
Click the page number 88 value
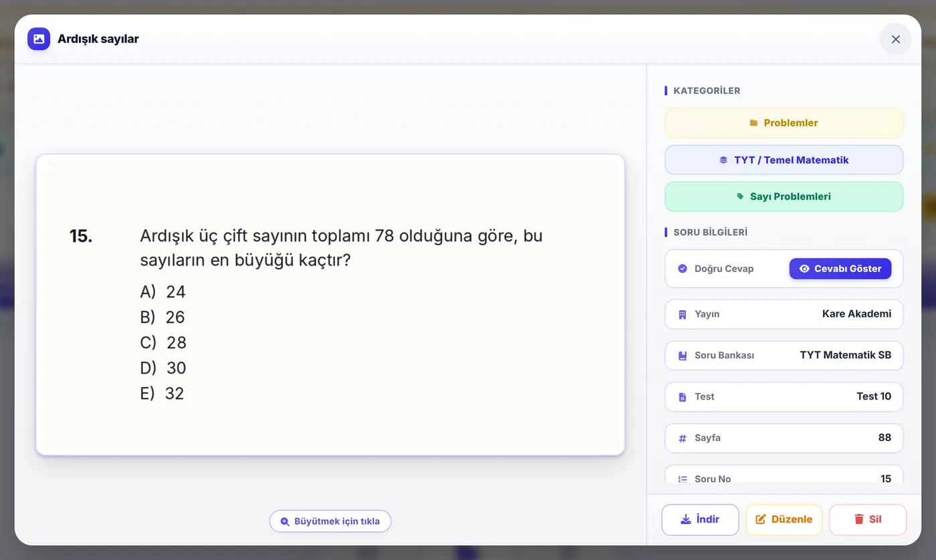(x=885, y=438)
